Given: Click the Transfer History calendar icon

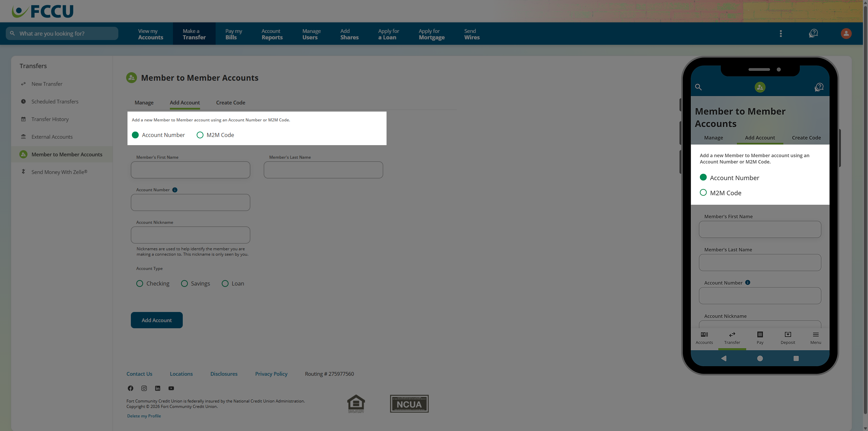Looking at the screenshot, I should pyautogui.click(x=23, y=119).
